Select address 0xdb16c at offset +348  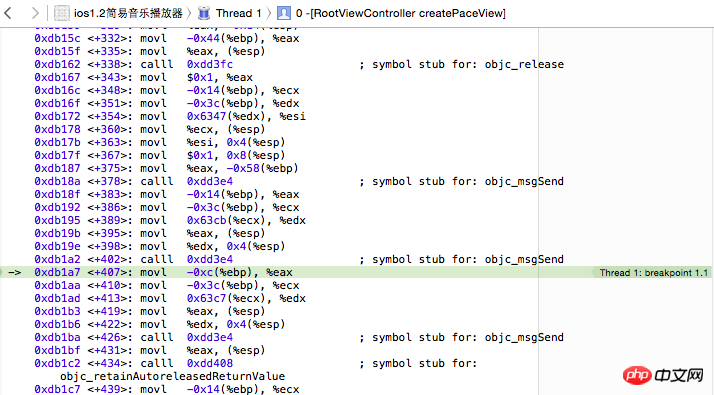[x=57, y=90]
